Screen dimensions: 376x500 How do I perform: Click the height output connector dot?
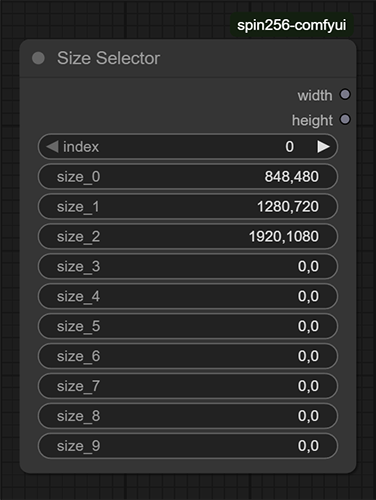tap(345, 120)
